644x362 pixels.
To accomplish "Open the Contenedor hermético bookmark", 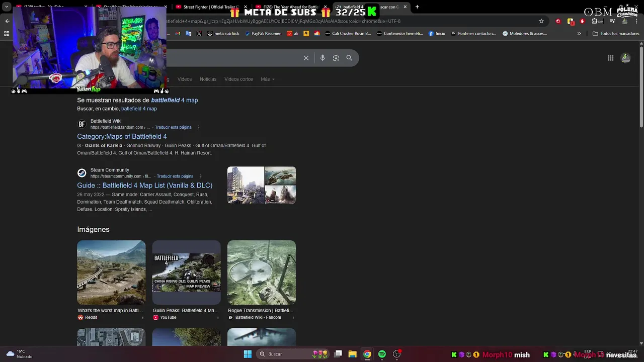I will [x=400, y=34].
